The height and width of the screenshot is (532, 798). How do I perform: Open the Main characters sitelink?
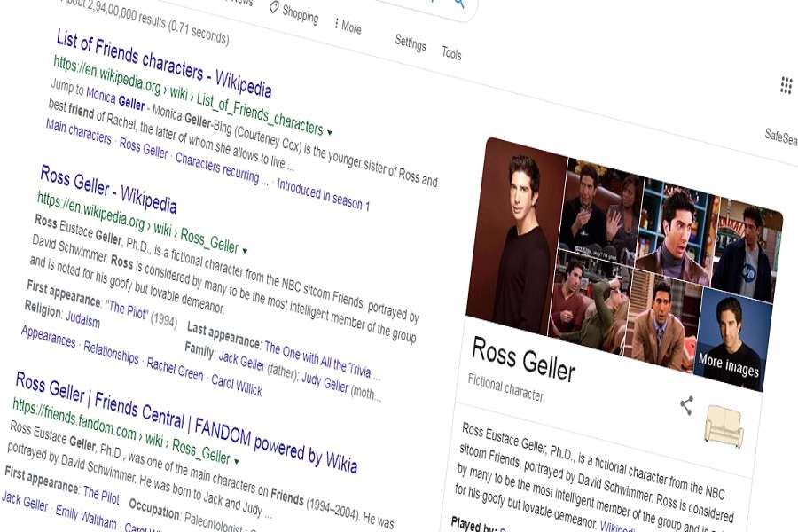coord(78,131)
